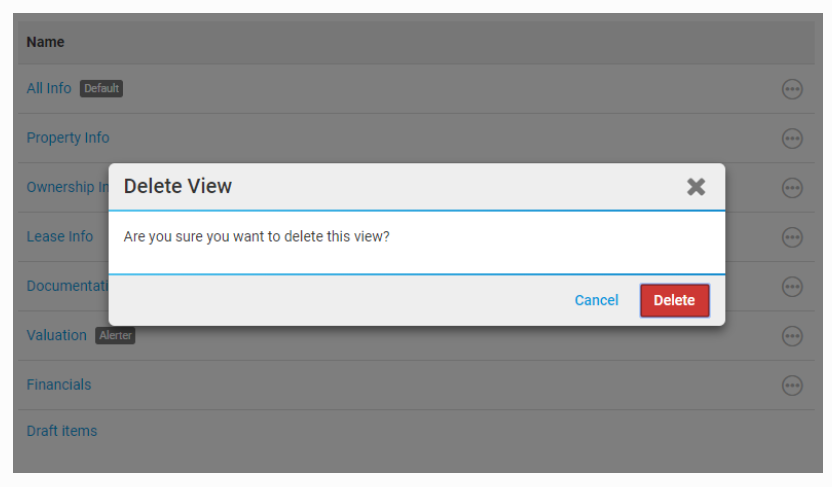Open the Lease Info view

59,237
